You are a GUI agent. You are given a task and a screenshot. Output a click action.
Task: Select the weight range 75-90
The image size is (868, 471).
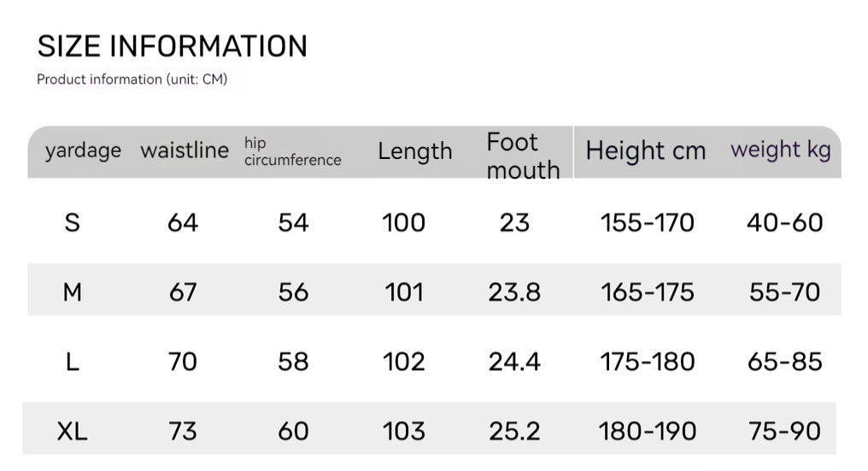784,431
